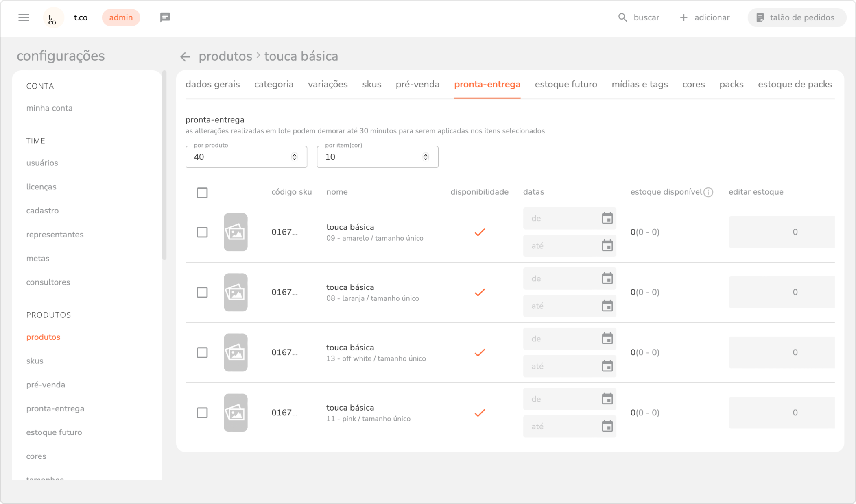Open calendar for laranja row 'até' date
Viewport: 856px width, 504px height.
point(607,306)
